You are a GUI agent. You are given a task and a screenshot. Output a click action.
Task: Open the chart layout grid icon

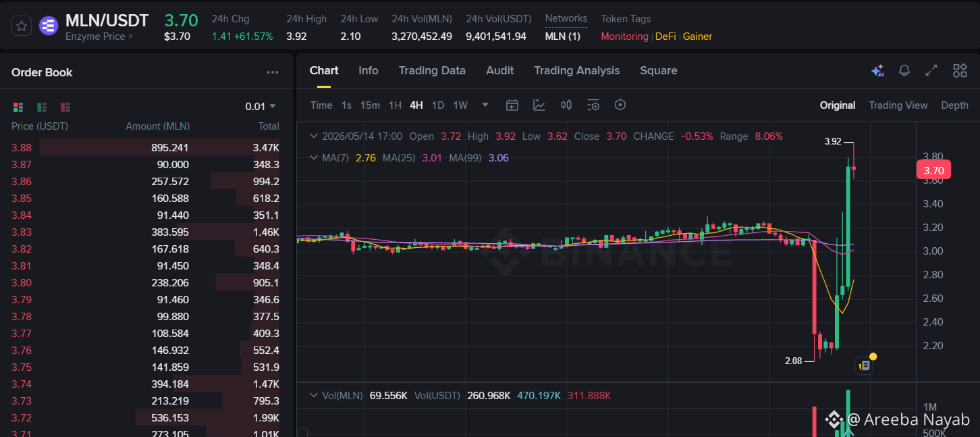pos(960,70)
